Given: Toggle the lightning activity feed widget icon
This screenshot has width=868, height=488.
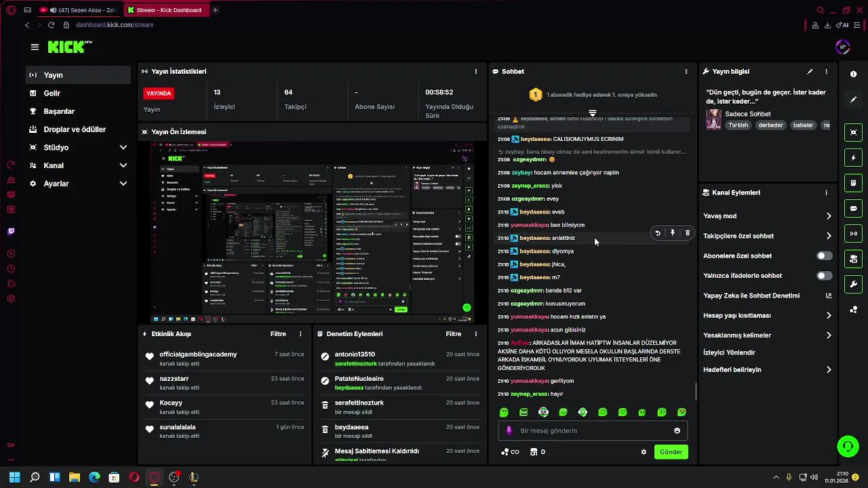Looking at the screenshot, I should [853, 158].
